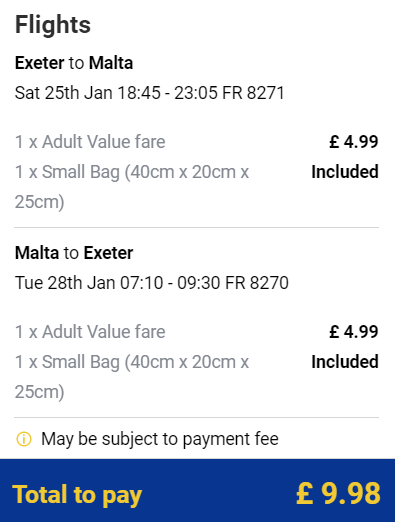Click return £ 4.99 fare price

pyautogui.click(x=354, y=332)
